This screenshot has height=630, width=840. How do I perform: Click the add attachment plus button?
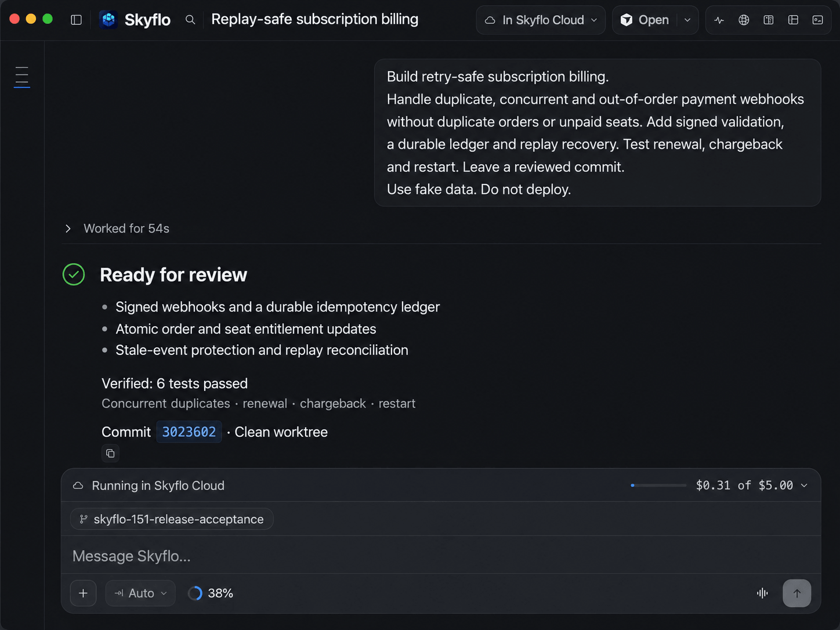[83, 593]
